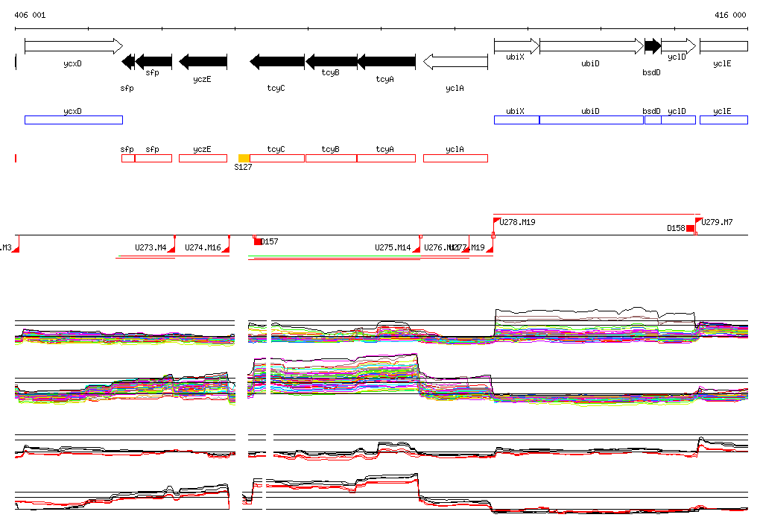Click the red D158 square marker
The image size is (763, 532).
690,228
